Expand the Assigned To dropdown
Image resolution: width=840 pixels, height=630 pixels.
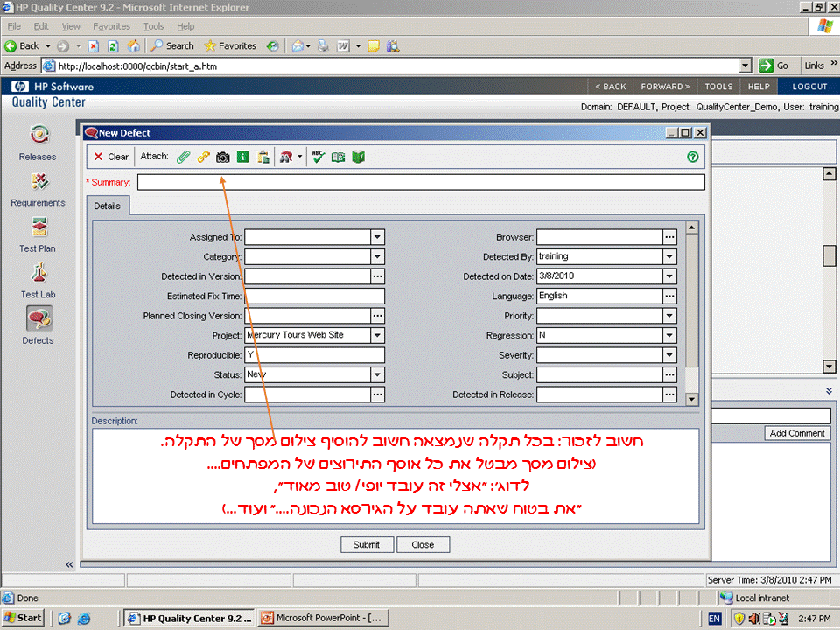pyautogui.click(x=377, y=237)
